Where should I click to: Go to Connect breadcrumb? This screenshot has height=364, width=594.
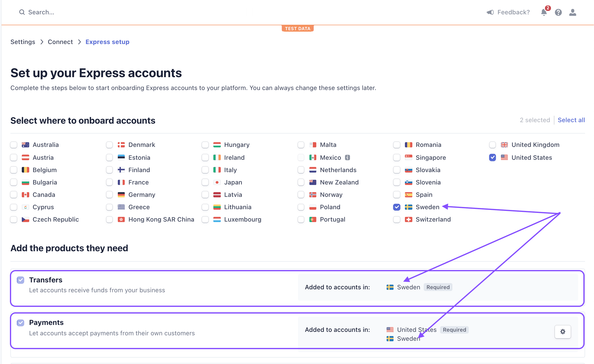[60, 42]
